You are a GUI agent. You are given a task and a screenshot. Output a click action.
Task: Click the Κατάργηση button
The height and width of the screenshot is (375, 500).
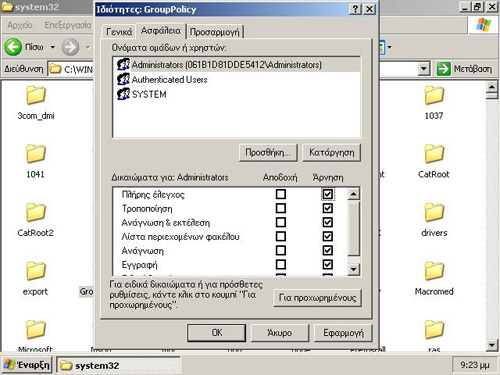click(x=331, y=153)
